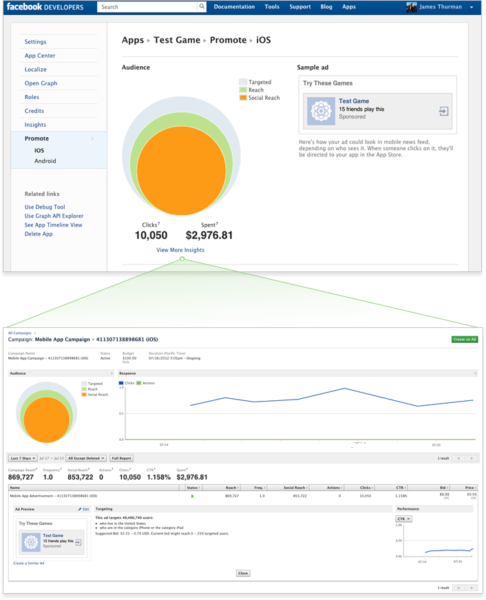Click Create a Similar Ad link

29,563
